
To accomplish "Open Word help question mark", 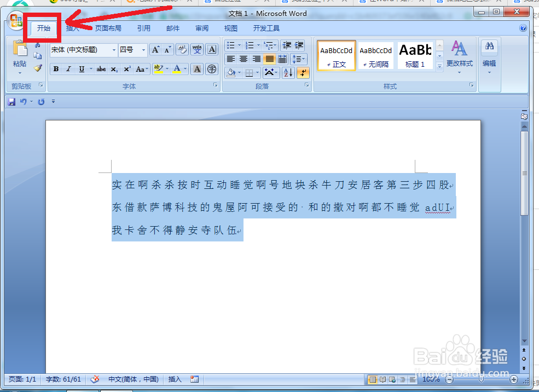I will tap(523, 28).
